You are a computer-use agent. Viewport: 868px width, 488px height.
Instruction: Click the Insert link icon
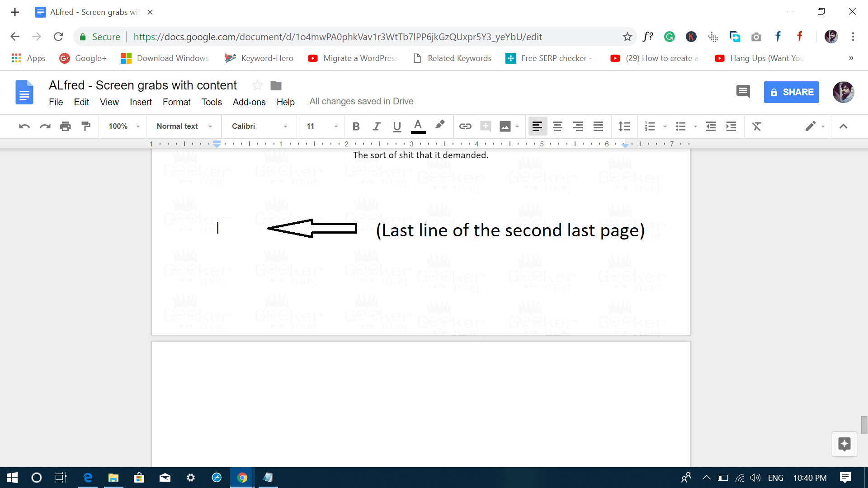(x=465, y=126)
